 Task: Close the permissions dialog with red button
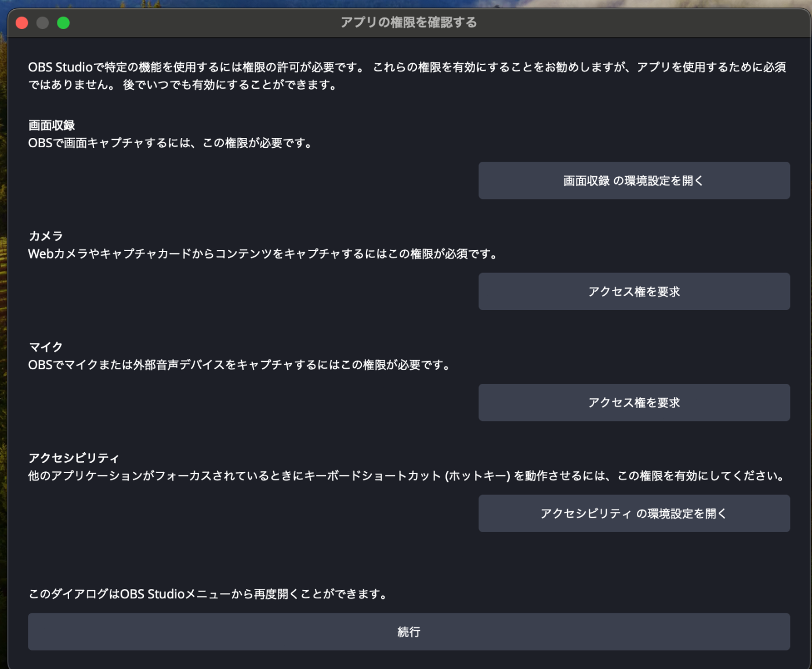click(22, 23)
